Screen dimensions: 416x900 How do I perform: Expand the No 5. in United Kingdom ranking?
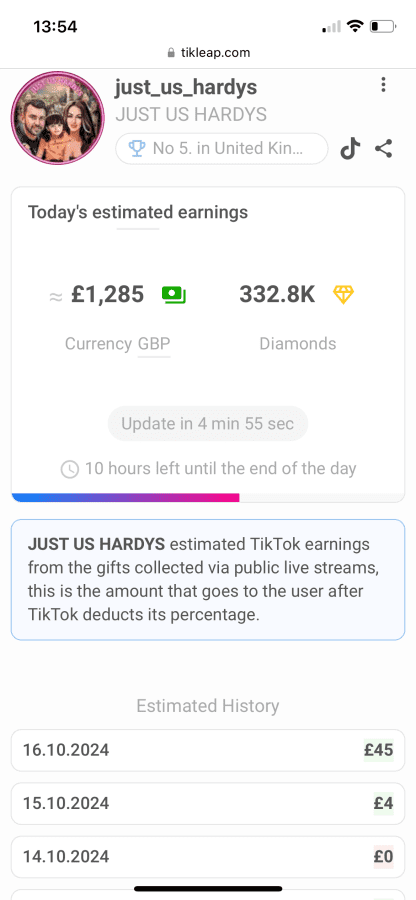pos(221,149)
